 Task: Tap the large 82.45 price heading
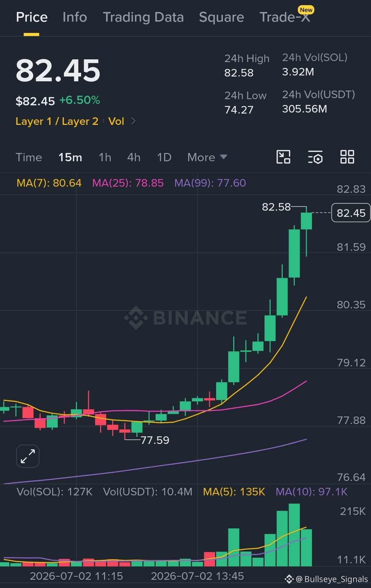click(x=58, y=70)
